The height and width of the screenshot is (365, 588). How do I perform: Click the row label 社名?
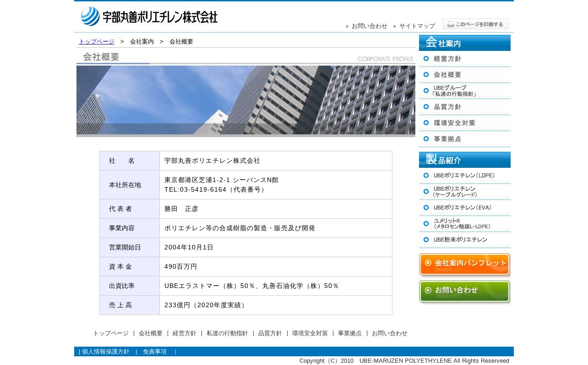(122, 161)
